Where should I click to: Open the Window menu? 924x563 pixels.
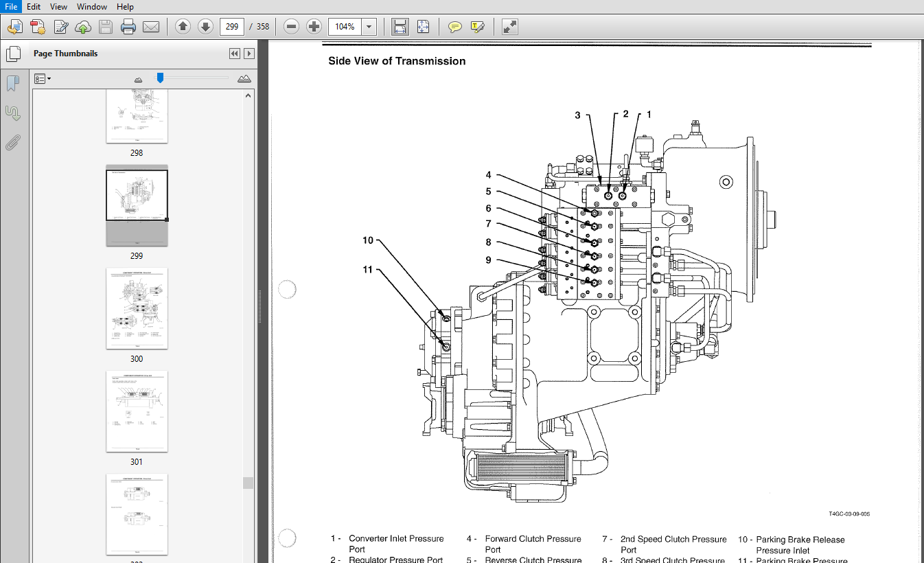click(x=92, y=6)
